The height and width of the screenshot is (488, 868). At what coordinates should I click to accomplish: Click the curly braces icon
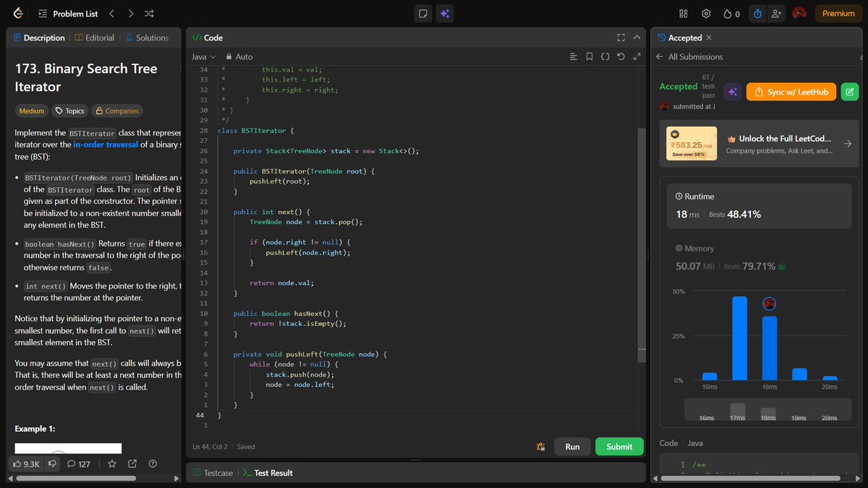pos(605,56)
